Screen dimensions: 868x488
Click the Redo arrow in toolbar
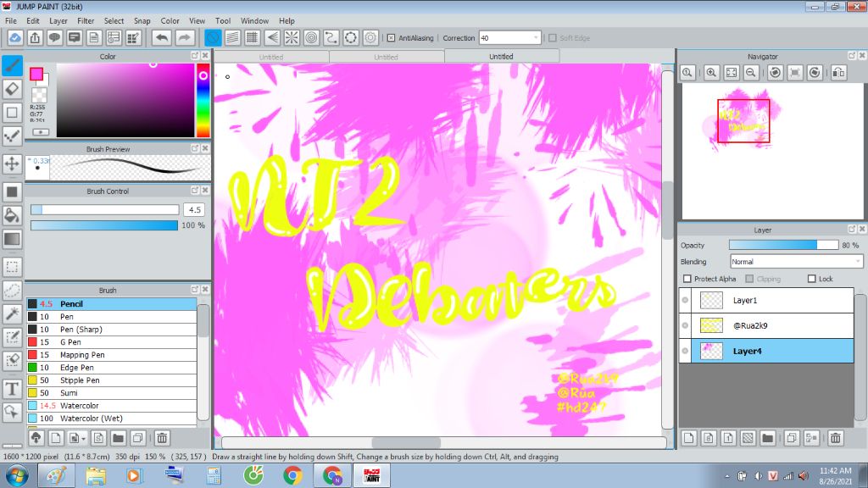click(184, 37)
